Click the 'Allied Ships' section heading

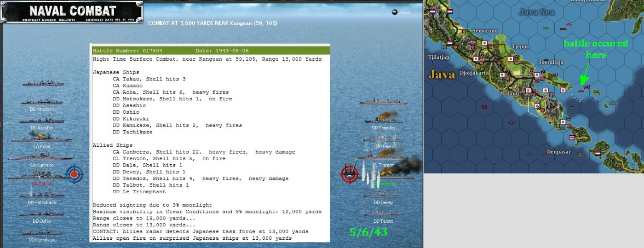pyautogui.click(x=113, y=145)
